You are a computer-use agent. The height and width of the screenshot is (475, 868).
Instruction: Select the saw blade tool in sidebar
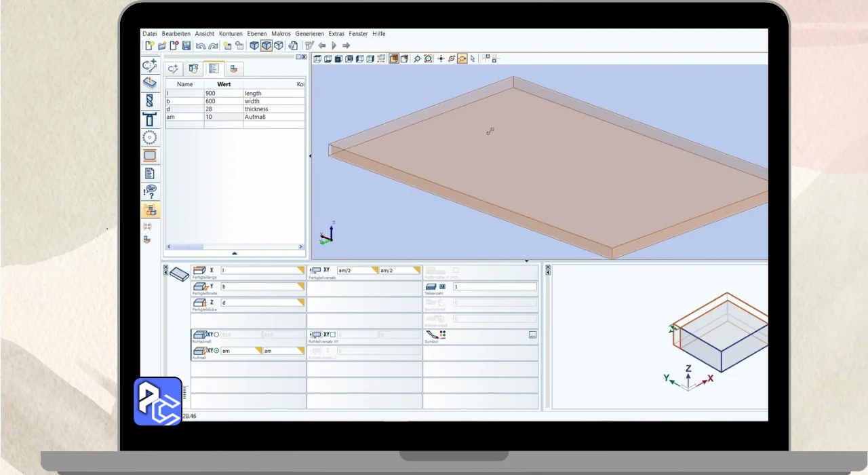coord(150,138)
